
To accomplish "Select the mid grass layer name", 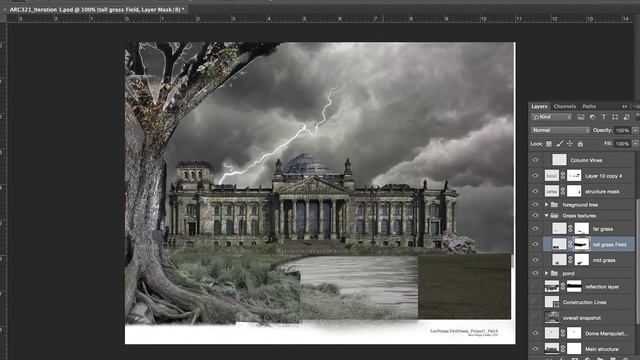I will pos(604,260).
